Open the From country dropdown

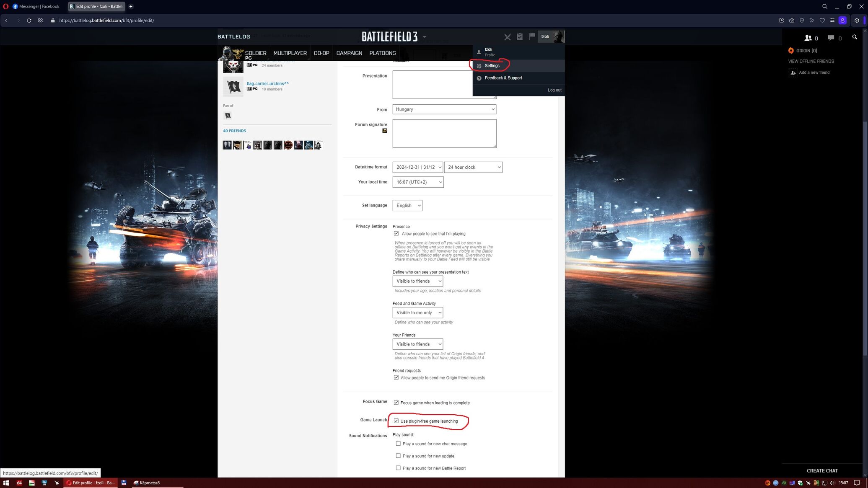444,109
